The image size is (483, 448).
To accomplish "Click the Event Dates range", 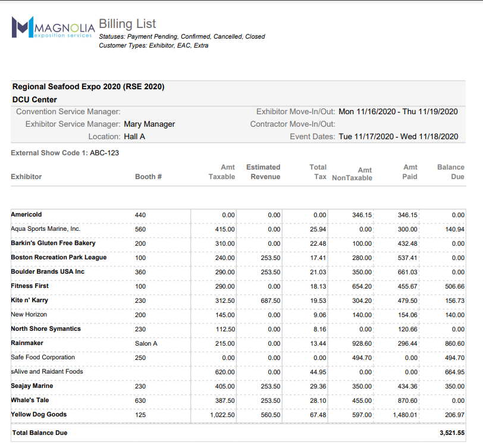I will pyautogui.click(x=397, y=136).
